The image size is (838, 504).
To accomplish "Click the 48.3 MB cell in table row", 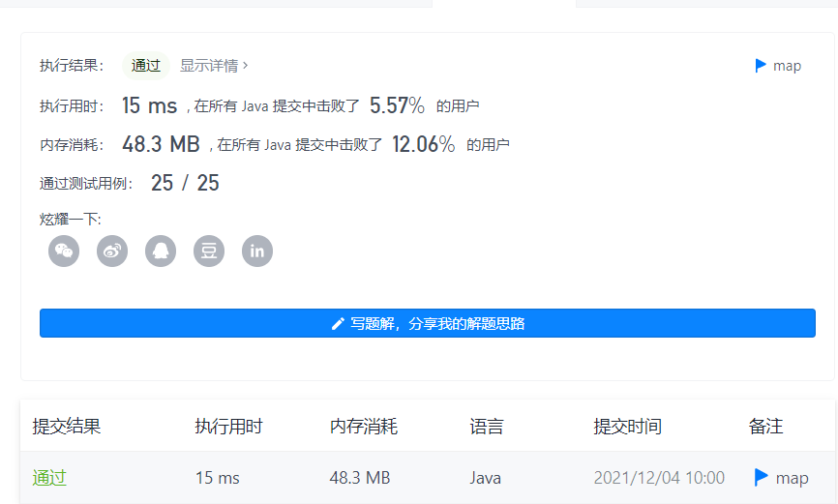I will (360, 477).
